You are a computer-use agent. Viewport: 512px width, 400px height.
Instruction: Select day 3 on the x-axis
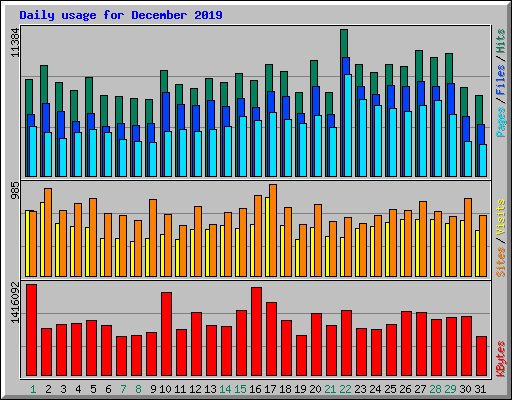(63, 389)
